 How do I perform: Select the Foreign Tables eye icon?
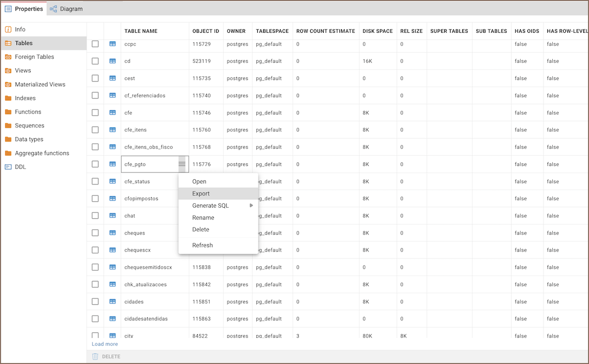[x=8, y=57]
